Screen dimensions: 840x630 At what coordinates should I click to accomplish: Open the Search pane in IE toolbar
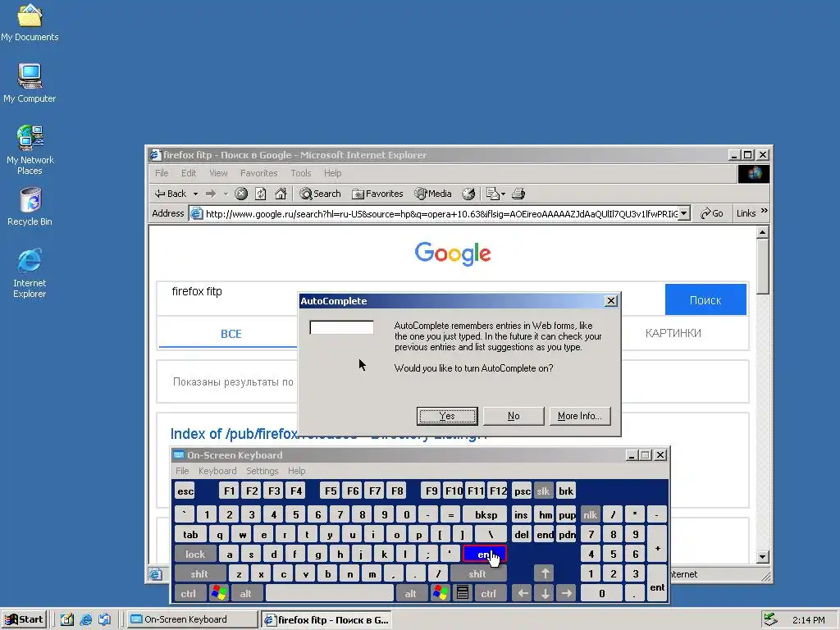(321, 194)
